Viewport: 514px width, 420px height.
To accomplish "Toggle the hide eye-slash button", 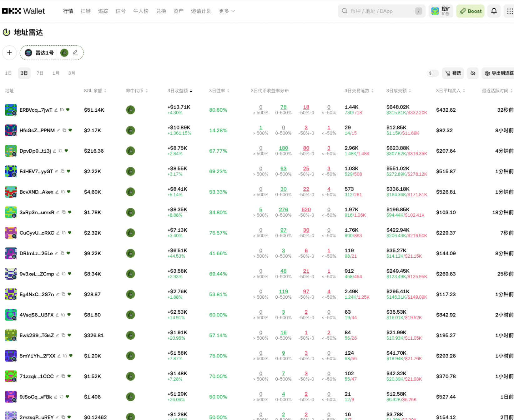I will pyautogui.click(x=473, y=73).
